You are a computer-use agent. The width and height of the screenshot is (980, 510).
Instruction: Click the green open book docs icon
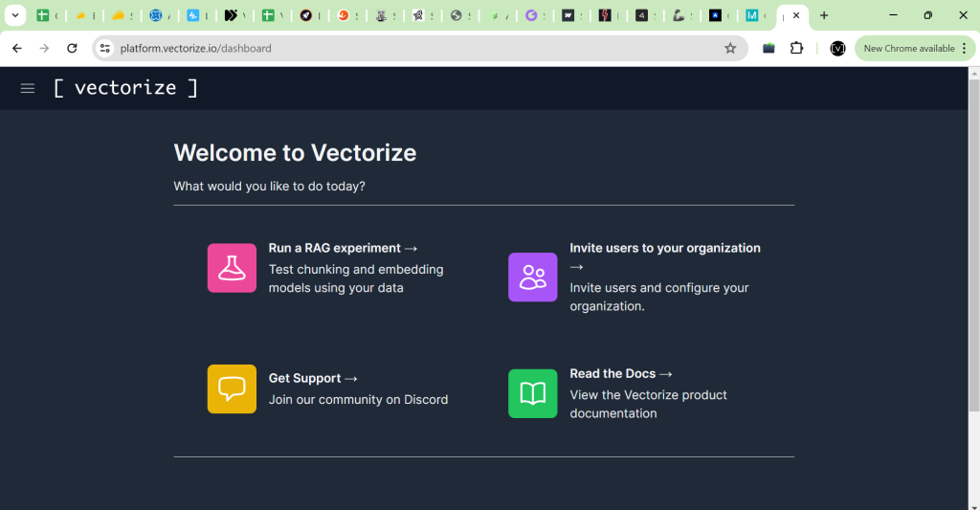[x=532, y=393]
